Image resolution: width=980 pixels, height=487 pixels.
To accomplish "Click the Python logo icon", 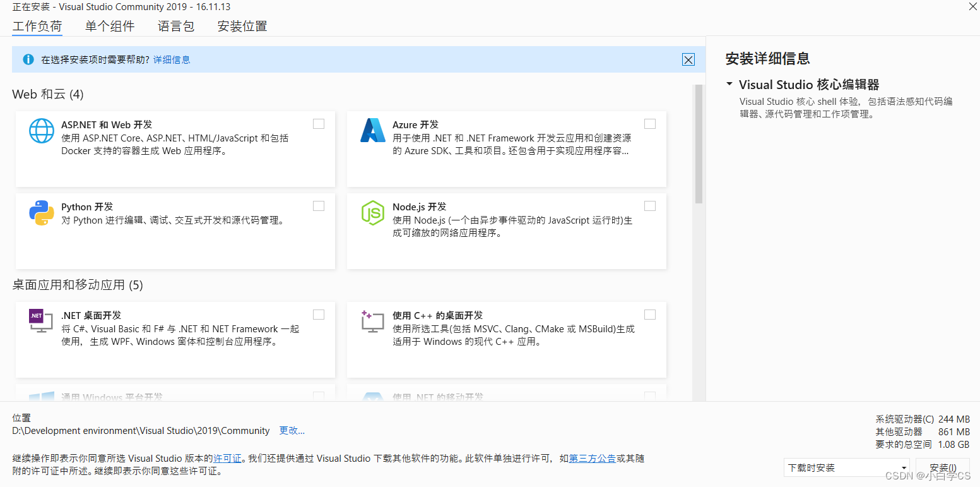I will [x=42, y=213].
